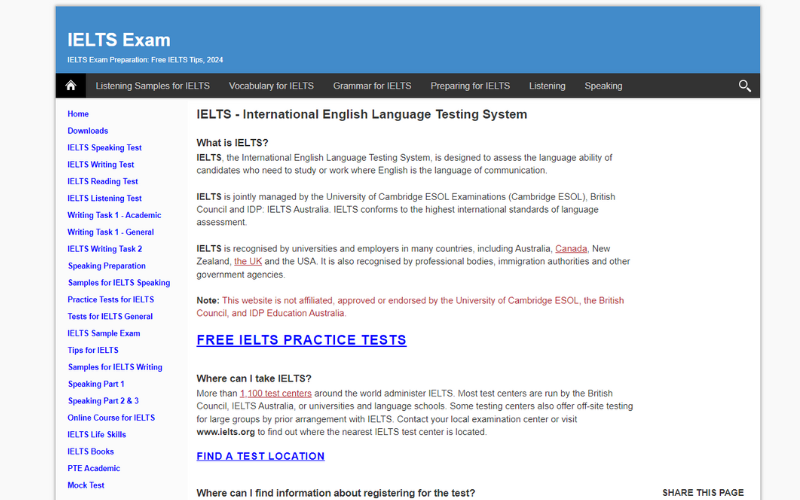Open Listening Samples for IELTS menu
800x500 pixels.
152,86
